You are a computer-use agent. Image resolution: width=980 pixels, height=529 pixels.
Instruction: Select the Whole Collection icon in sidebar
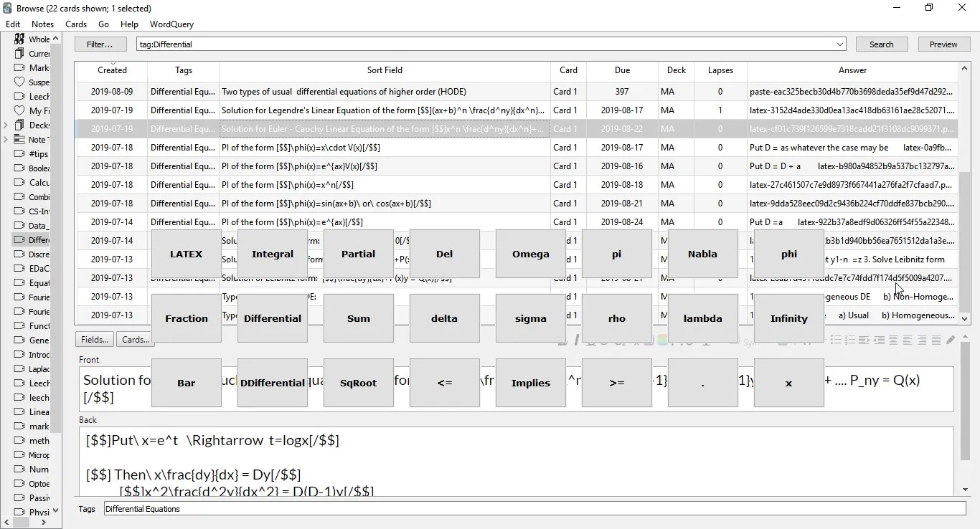(x=19, y=39)
